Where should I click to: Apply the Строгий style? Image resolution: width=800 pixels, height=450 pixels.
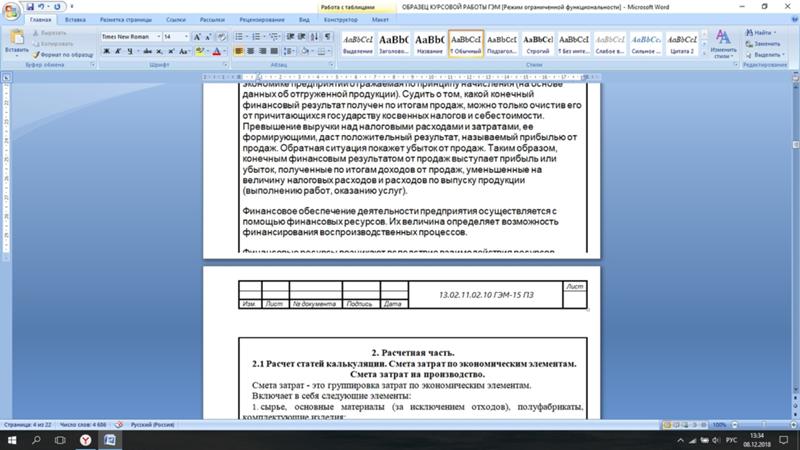click(x=538, y=43)
